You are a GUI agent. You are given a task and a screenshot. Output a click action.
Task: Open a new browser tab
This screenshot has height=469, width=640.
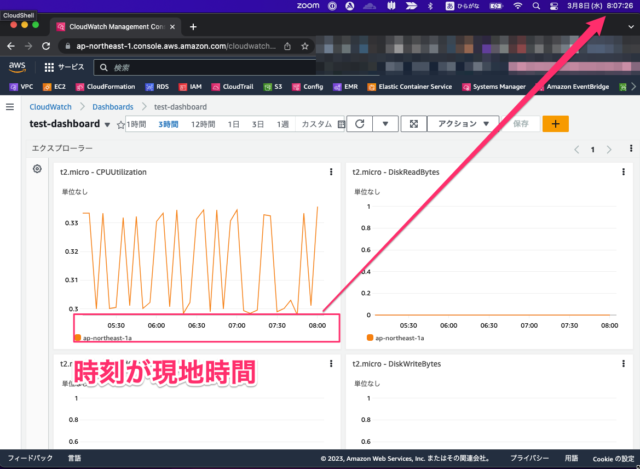click(193, 27)
